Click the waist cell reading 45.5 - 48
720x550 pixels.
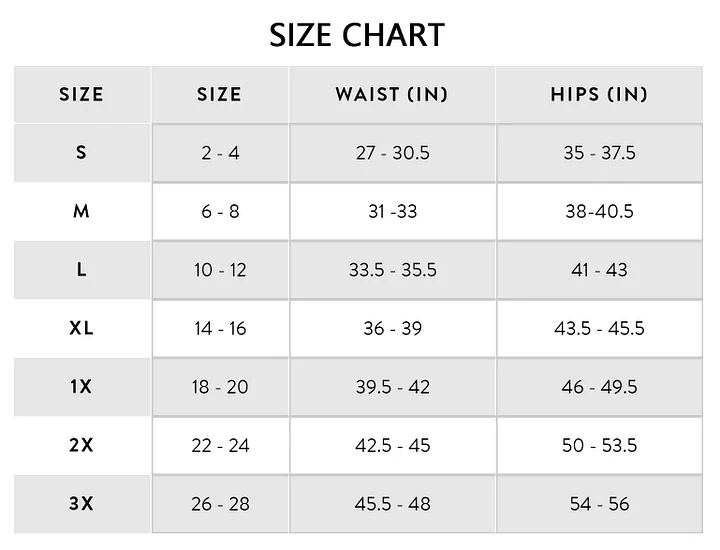tap(392, 503)
